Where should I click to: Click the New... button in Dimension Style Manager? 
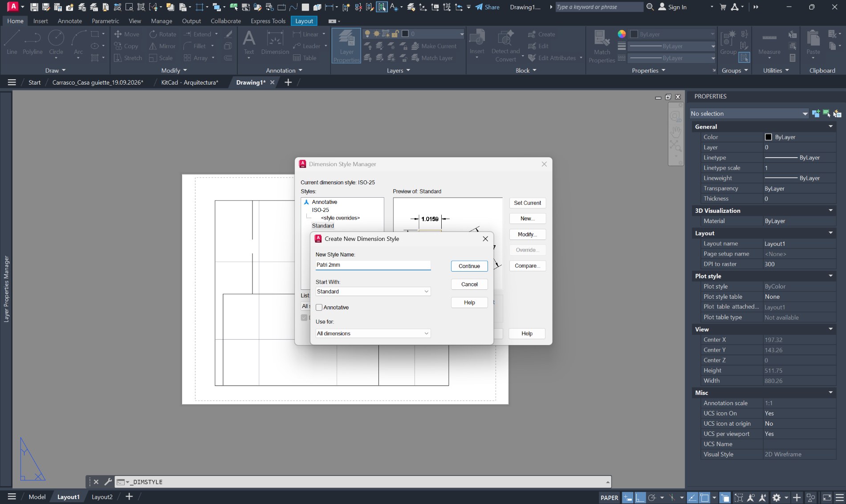tap(527, 219)
